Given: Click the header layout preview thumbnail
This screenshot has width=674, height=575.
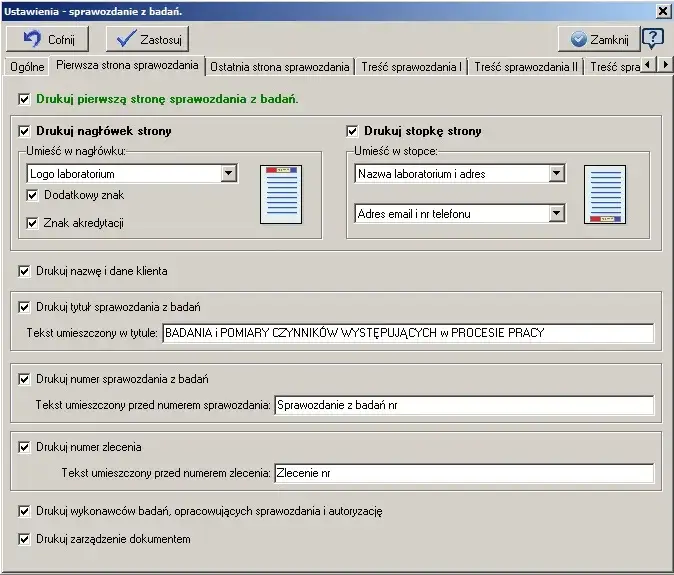Looking at the screenshot, I should (x=280, y=194).
